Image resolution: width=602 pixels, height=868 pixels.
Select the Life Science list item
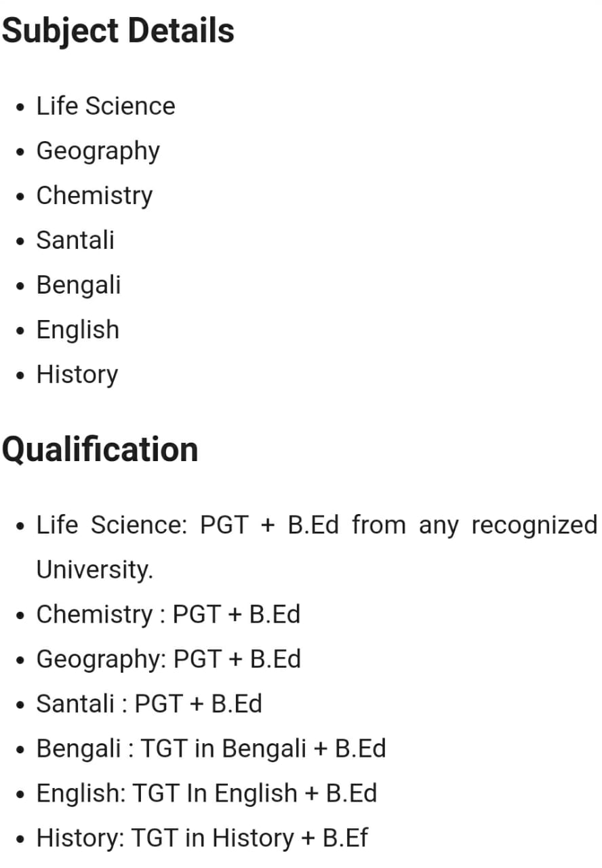[106, 106]
